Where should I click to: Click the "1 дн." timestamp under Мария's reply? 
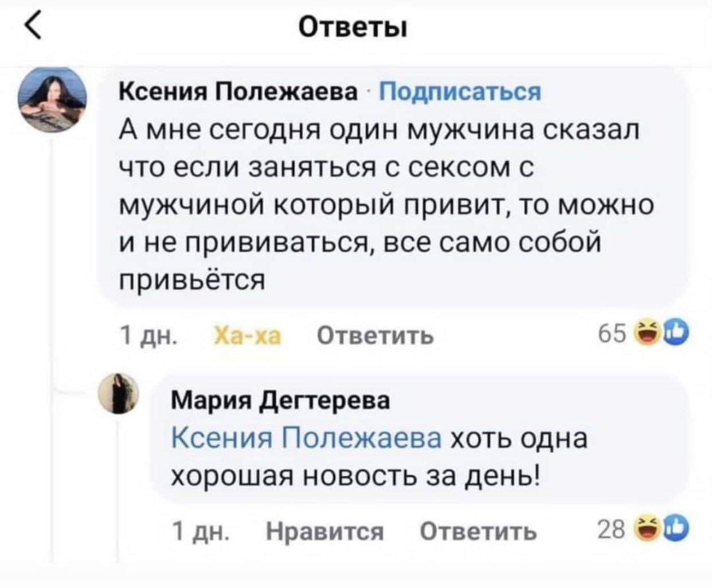coord(201,532)
